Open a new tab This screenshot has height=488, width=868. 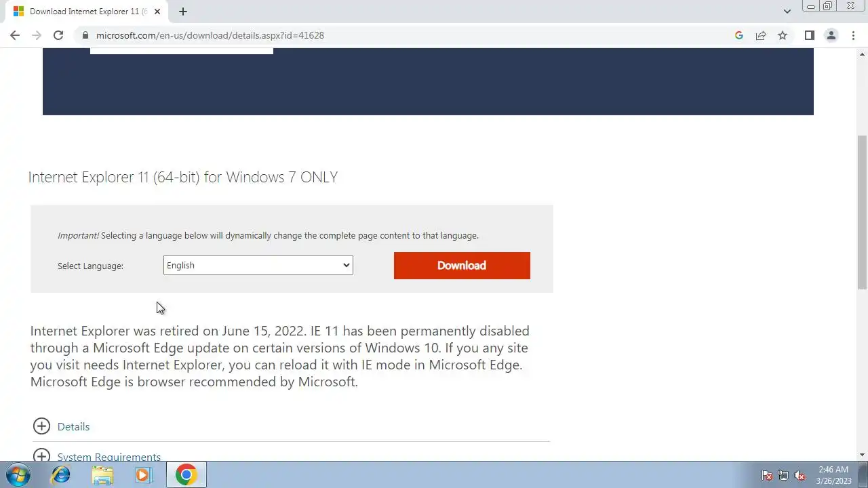click(x=183, y=12)
